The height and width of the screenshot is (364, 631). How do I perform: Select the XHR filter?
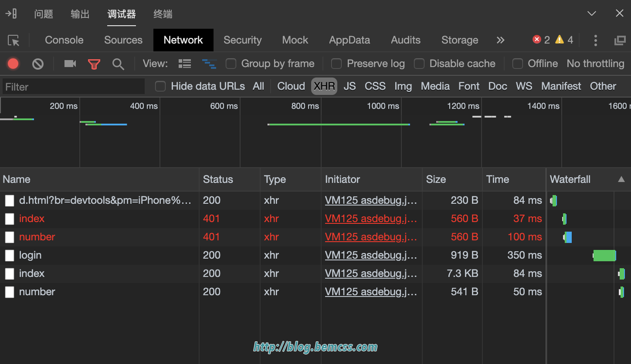(324, 86)
